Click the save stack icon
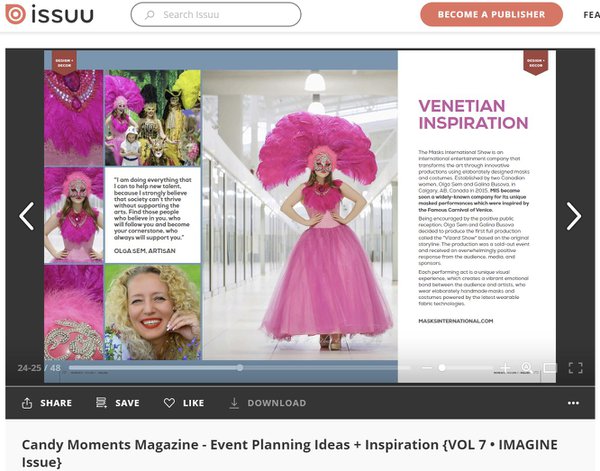 click(101, 403)
